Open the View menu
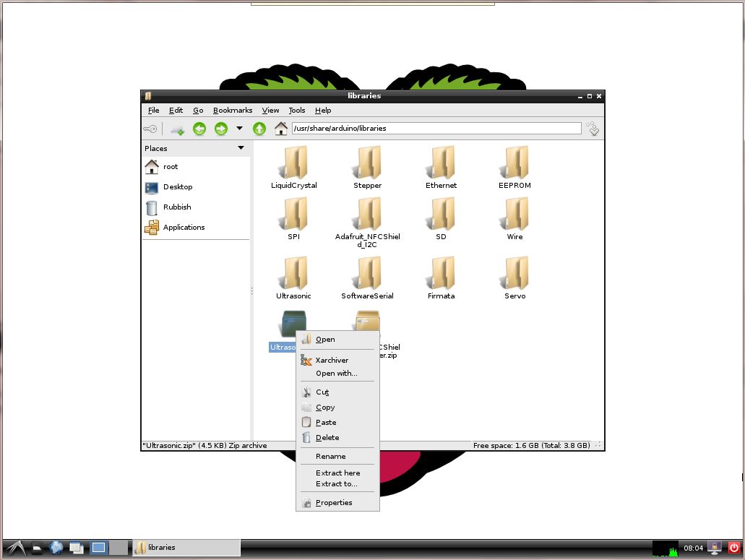This screenshot has width=745, height=560. (x=270, y=111)
